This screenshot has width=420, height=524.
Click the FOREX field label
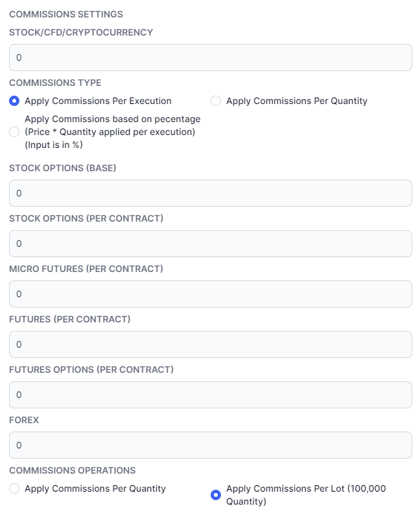[x=24, y=420]
